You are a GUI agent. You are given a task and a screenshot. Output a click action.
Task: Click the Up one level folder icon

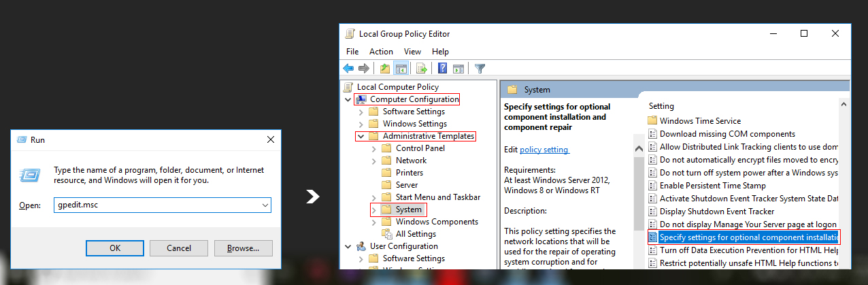click(386, 68)
